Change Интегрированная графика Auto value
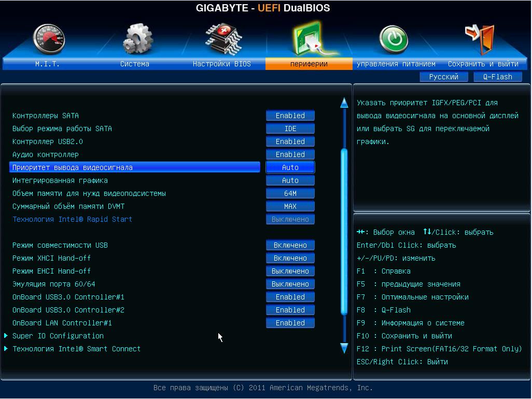Viewport: 532px width, 399px height. 290,180
